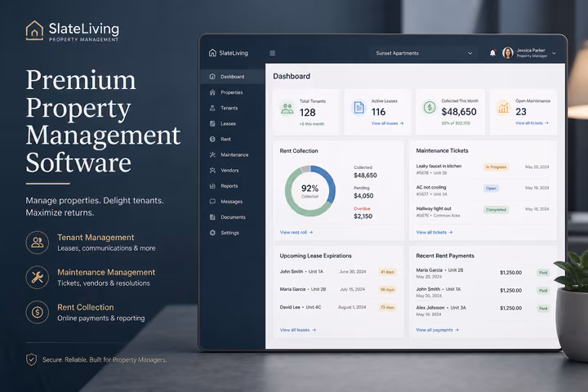Screen dimensions: 588x392
Task: Toggle the hamburger menu icon
Action: click(273, 53)
